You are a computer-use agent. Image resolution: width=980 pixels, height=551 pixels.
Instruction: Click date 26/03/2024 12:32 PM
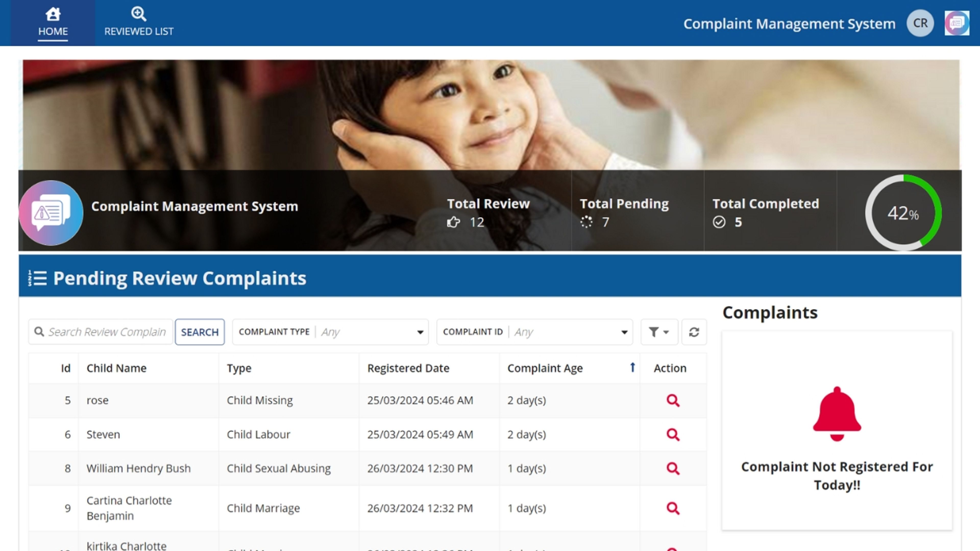click(x=420, y=508)
